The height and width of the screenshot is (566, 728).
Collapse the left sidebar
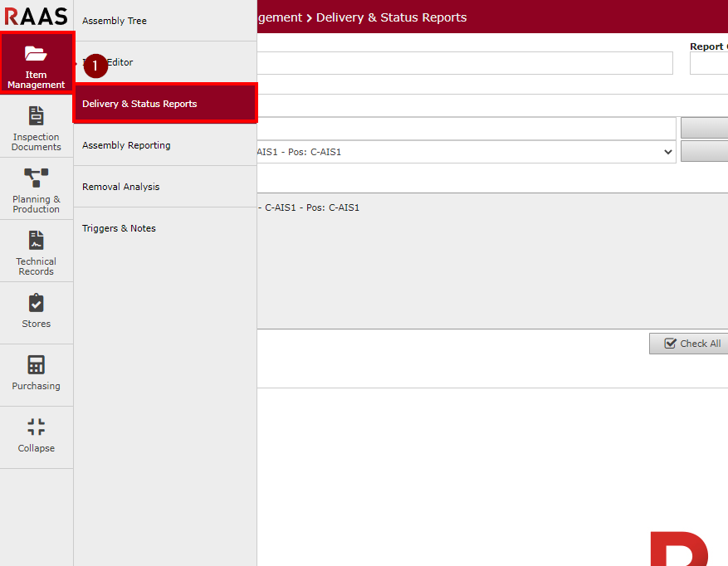point(36,436)
